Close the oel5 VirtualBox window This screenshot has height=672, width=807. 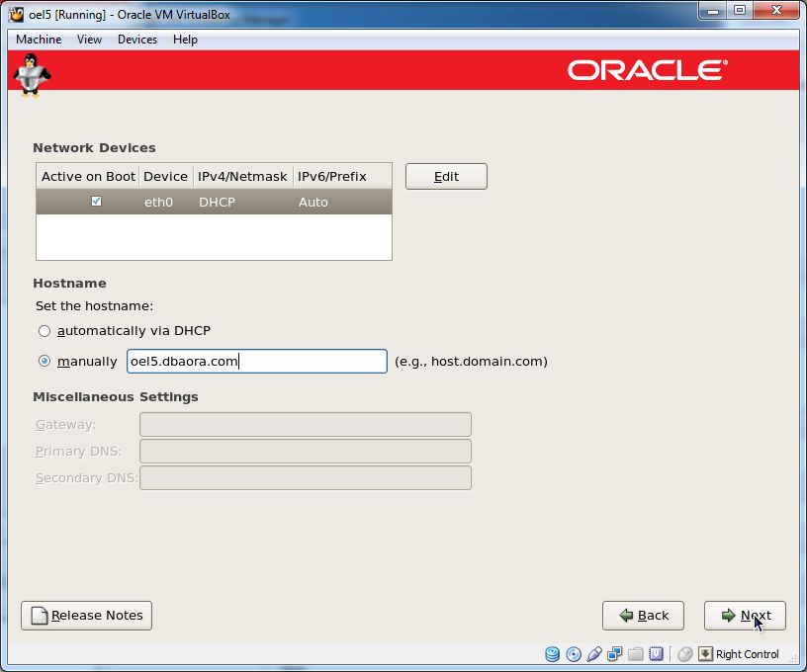(x=776, y=11)
